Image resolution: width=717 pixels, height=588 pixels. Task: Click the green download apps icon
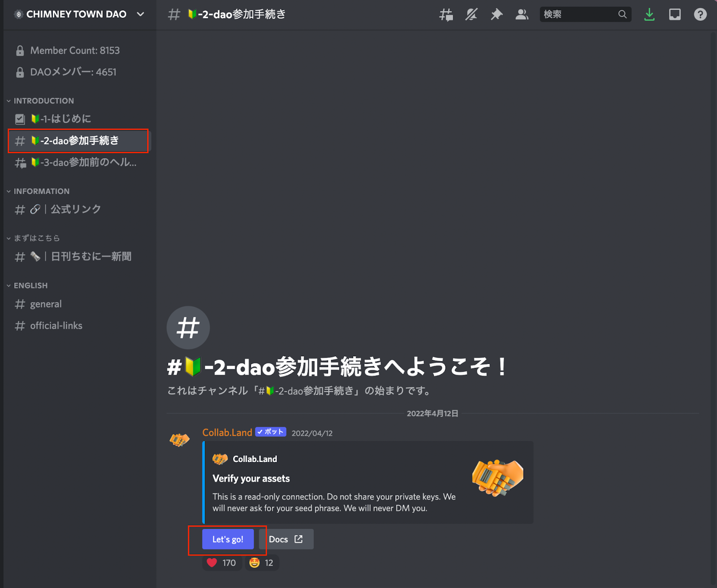649,14
